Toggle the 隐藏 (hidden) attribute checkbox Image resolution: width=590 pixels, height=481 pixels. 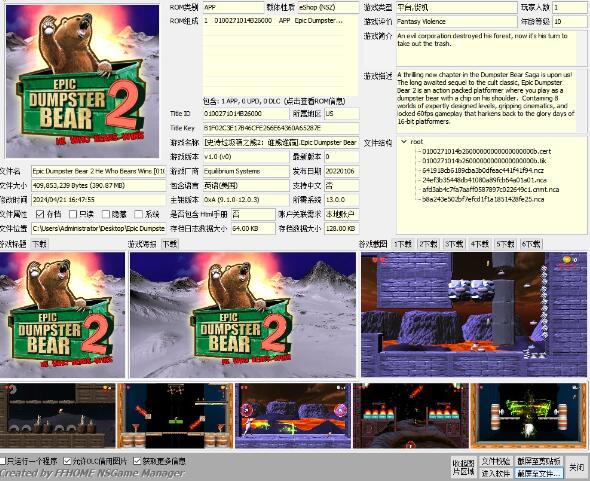(x=106, y=214)
